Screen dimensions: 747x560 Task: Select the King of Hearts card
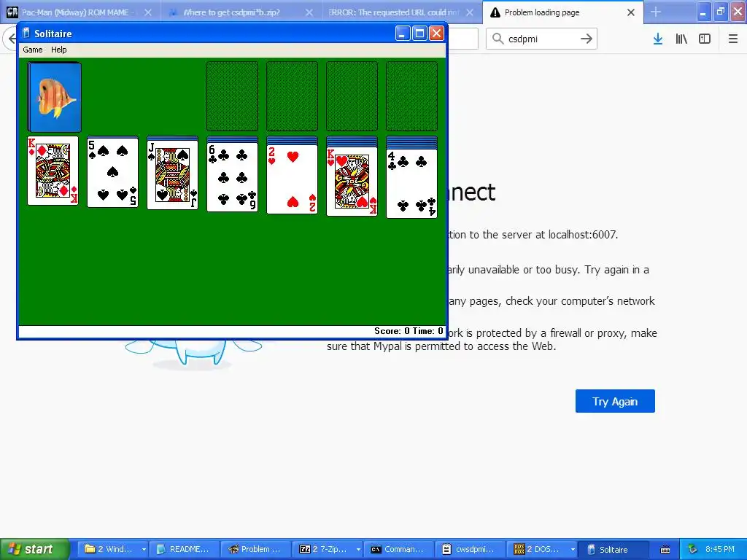click(352, 182)
